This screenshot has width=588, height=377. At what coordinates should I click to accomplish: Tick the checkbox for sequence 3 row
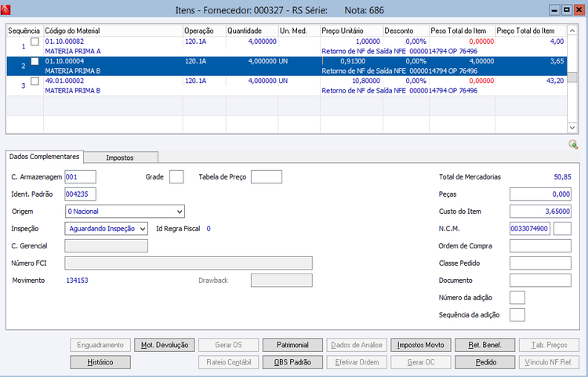(34, 81)
